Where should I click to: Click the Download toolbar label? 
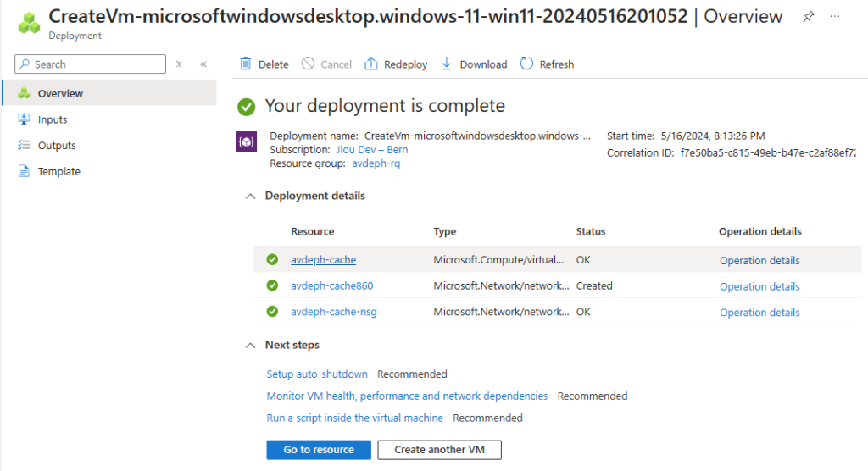(483, 64)
